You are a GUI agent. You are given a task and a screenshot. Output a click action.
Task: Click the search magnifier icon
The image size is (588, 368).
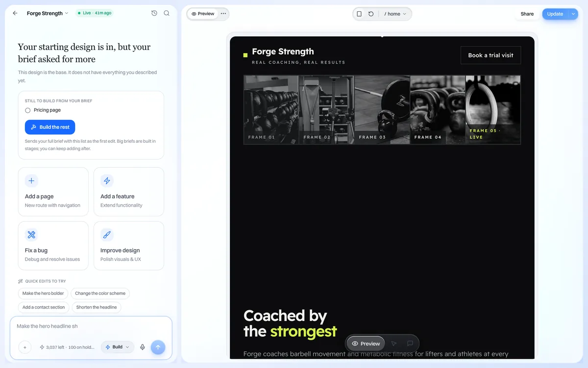pos(167,13)
